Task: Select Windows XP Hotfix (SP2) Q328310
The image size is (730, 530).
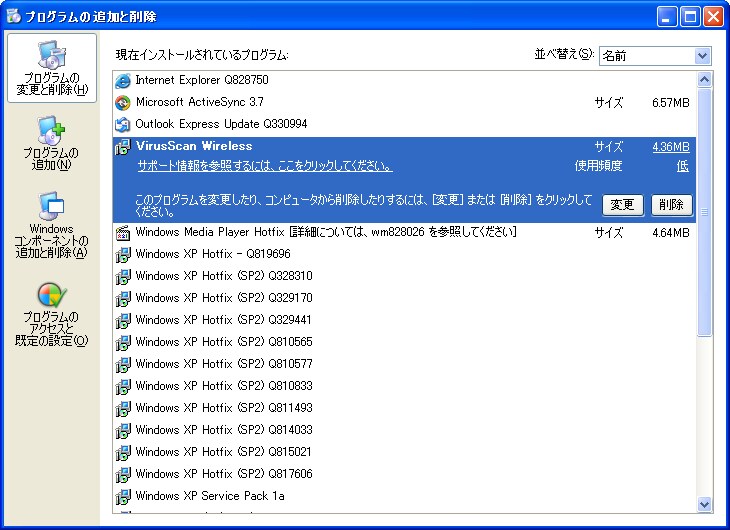Action: click(x=404, y=276)
